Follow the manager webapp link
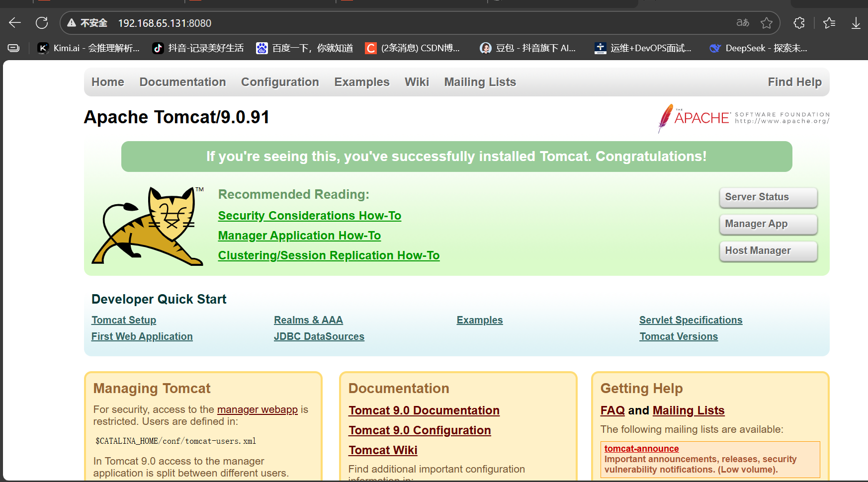 click(258, 409)
